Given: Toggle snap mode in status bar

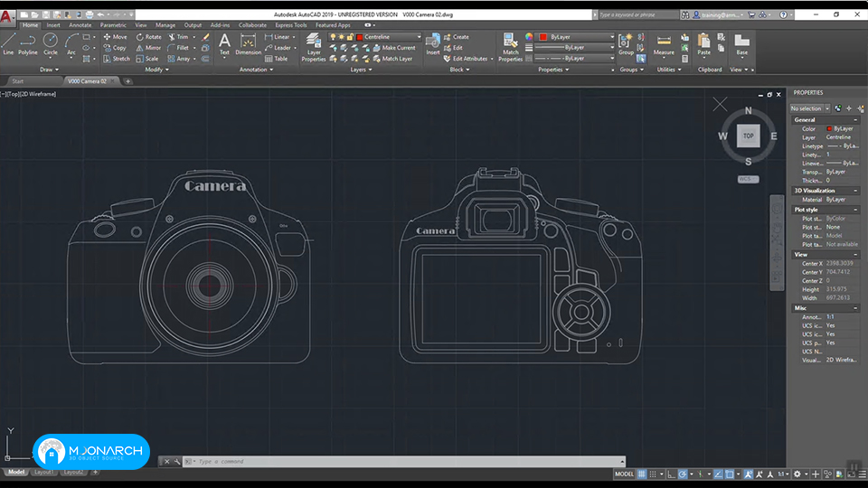Looking at the screenshot, I should [653, 474].
